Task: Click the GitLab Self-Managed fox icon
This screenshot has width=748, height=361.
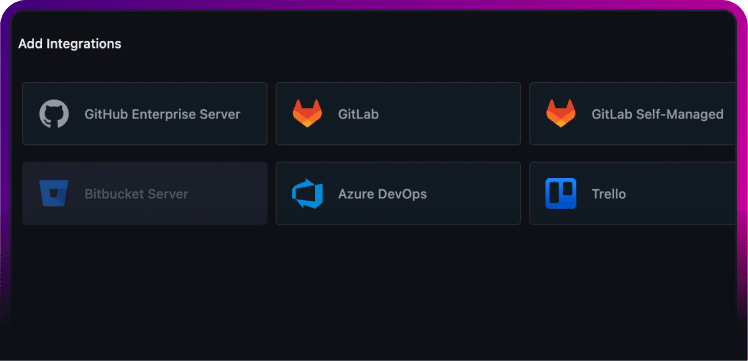Action: pyautogui.click(x=561, y=113)
